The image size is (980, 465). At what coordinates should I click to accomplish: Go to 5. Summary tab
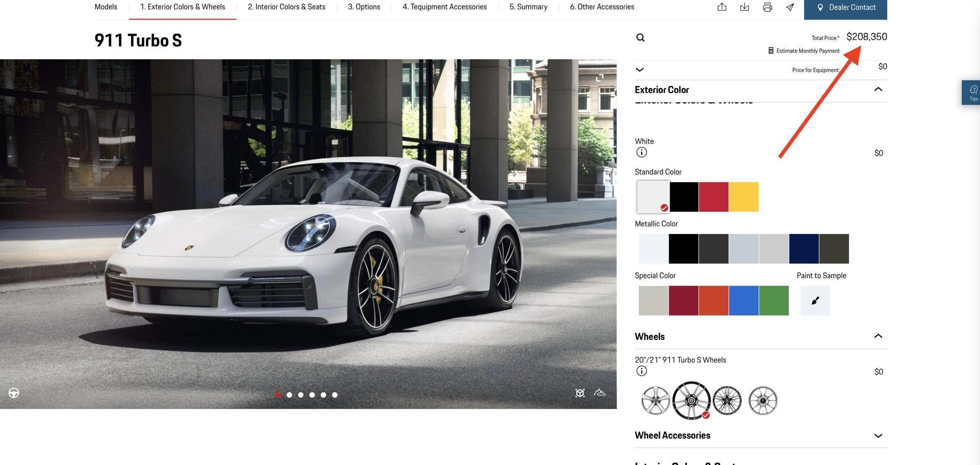click(x=528, y=7)
